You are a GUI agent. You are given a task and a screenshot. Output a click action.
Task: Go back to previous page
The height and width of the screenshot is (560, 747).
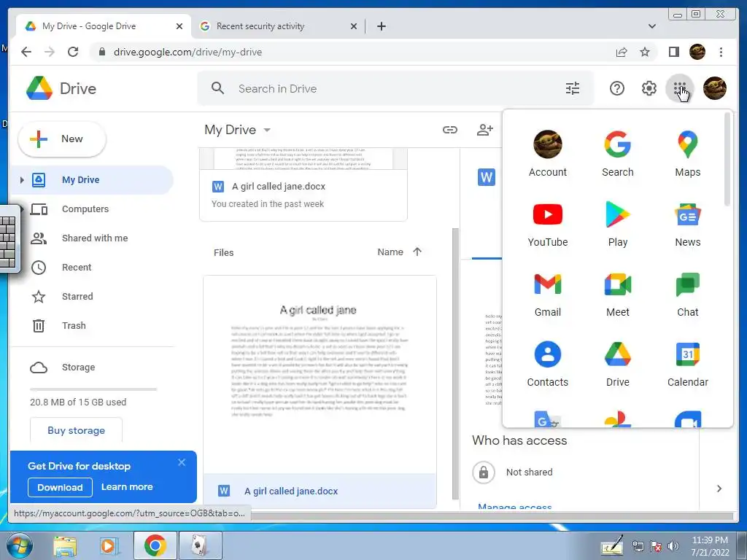26,52
